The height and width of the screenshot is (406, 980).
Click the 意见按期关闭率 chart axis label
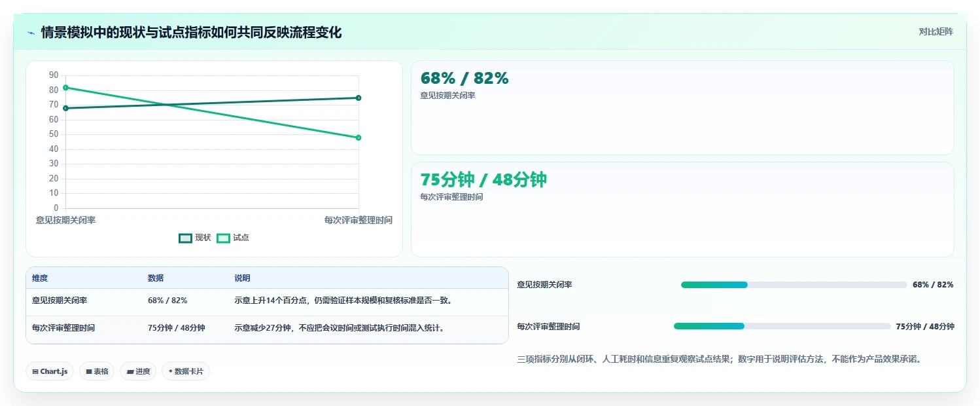click(x=65, y=220)
